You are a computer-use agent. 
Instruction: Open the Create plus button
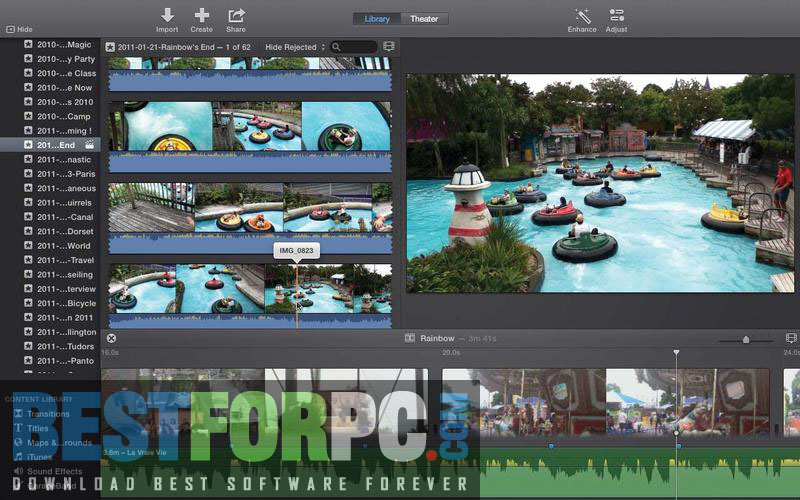[x=202, y=15]
